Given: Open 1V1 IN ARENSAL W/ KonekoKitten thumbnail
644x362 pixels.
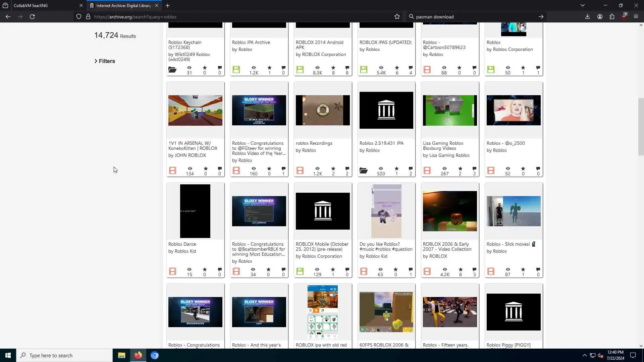Looking at the screenshot, I should [x=195, y=110].
